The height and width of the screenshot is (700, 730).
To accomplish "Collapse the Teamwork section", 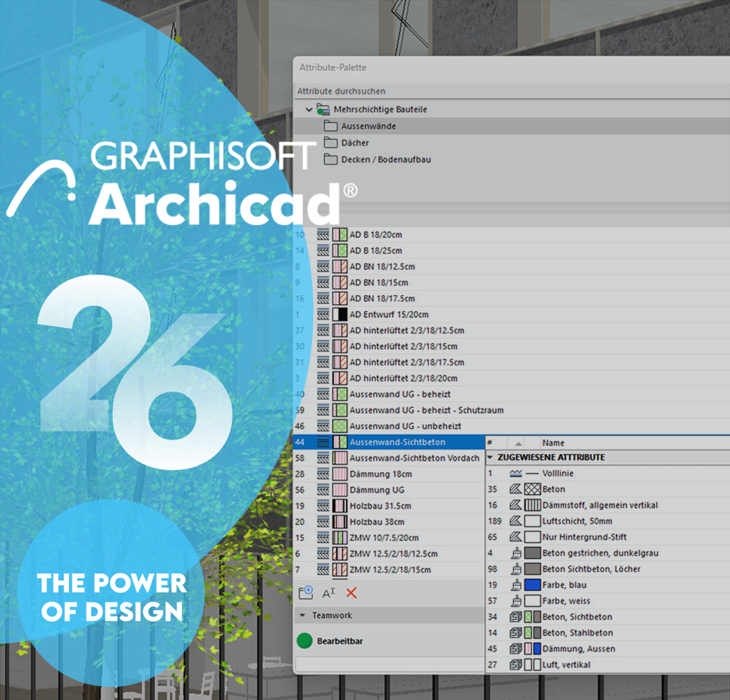I will (303, 615).
